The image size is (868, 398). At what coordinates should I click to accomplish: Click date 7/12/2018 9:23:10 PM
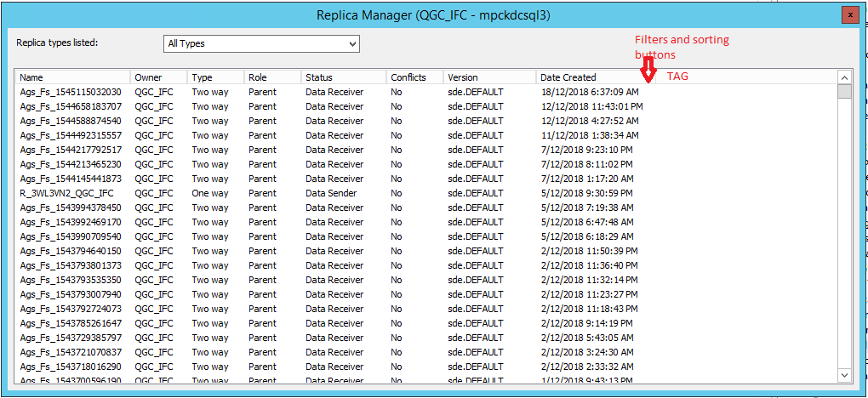(587, 150)
